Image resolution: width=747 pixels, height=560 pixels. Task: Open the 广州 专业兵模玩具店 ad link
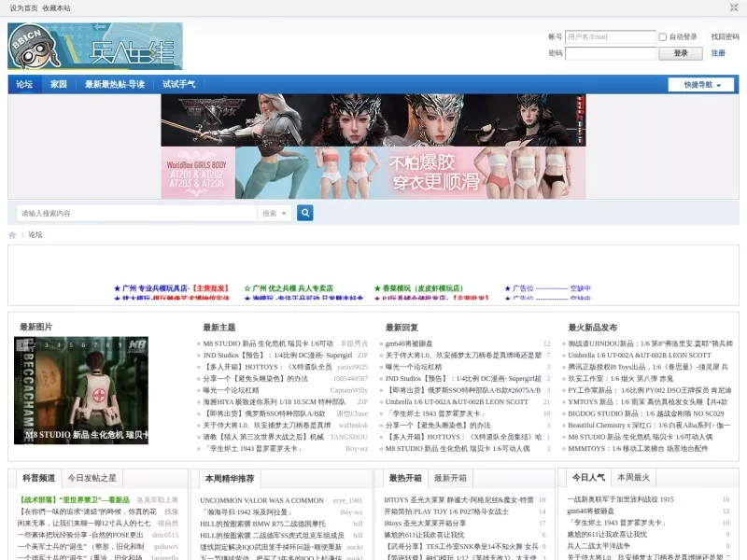172,288
